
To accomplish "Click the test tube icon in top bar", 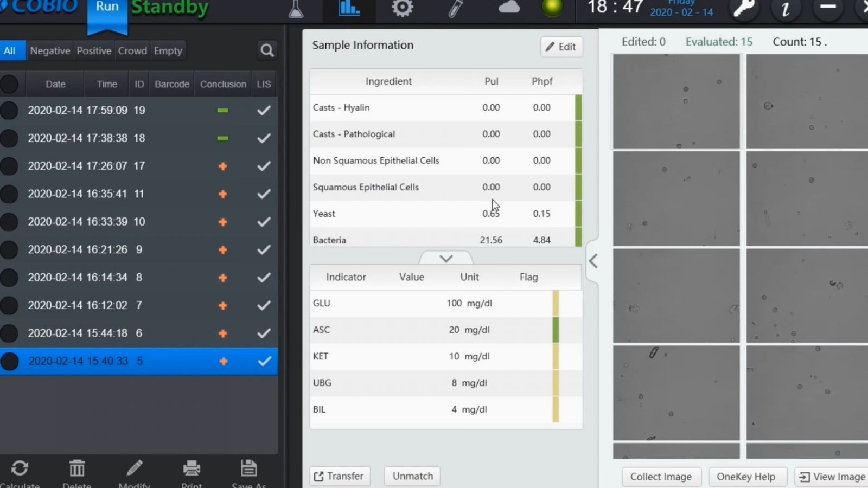I will pyautogui.click(x=456, y=8).
